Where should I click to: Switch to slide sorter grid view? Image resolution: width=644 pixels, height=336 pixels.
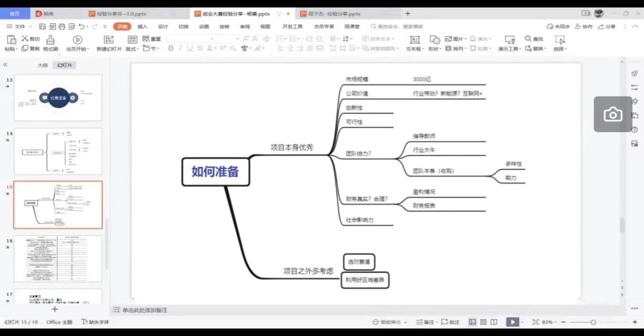tap(484, 322)
